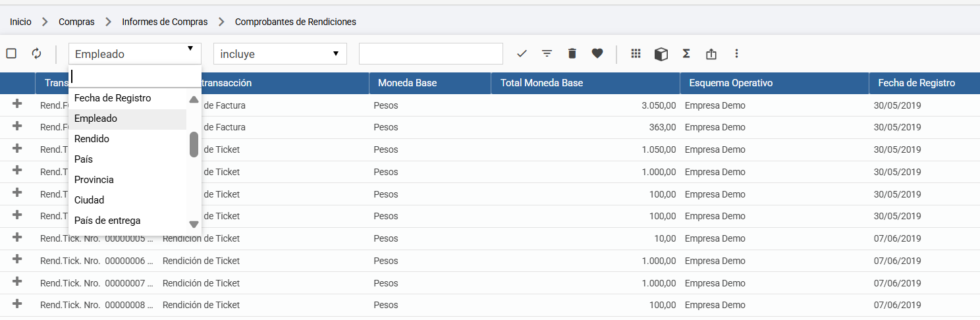The image size is (980, 320).
Task: Open the grid view icon
Action: click(x=636, y=54)
